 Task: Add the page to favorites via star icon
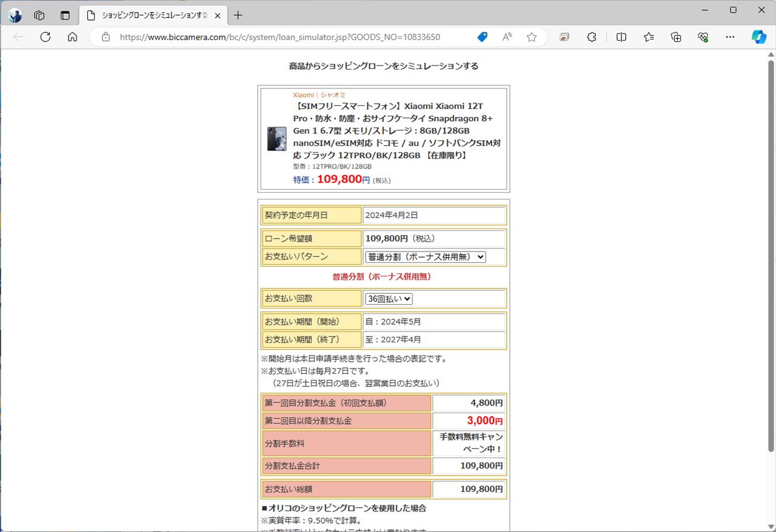532,37
